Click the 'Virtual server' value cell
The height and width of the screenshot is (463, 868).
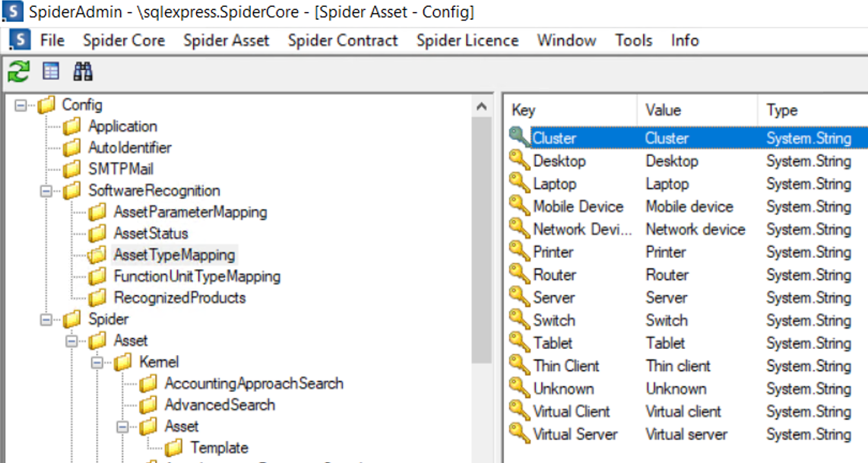[686, 434]
